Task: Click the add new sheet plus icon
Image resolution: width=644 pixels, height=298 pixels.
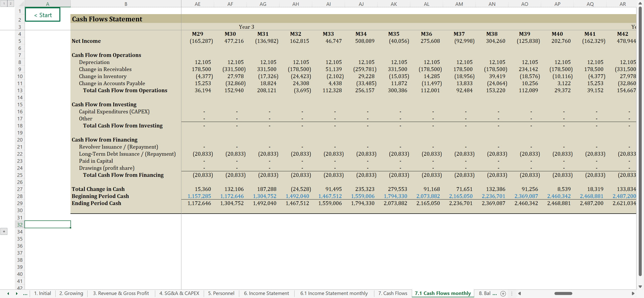Action: point(503,293)
